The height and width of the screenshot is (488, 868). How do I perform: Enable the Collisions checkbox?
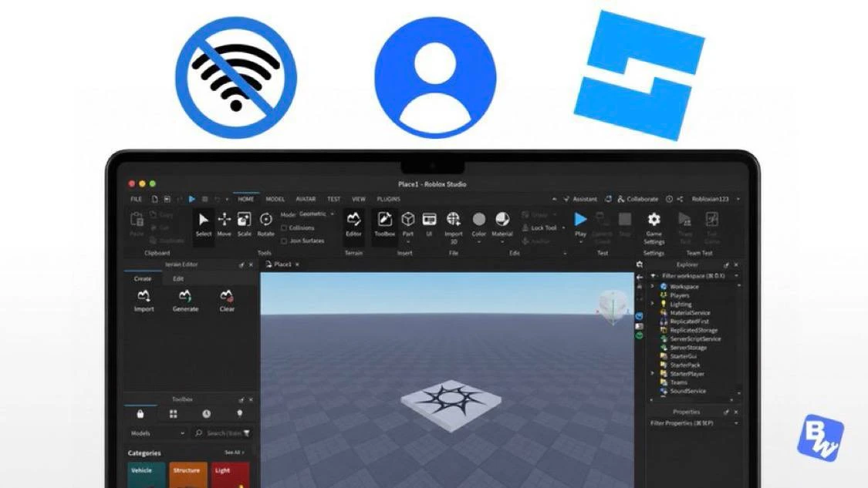click(x=284, y=228)
